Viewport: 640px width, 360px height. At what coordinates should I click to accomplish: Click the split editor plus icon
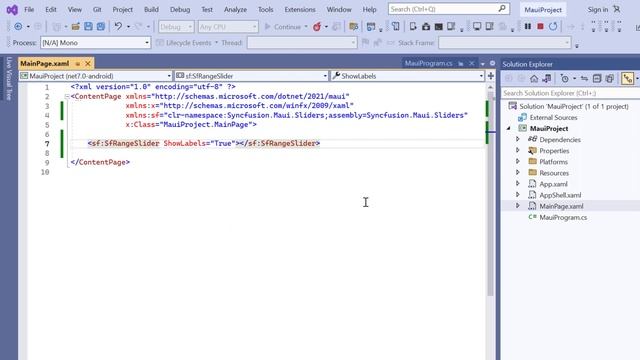click(491, 76)
